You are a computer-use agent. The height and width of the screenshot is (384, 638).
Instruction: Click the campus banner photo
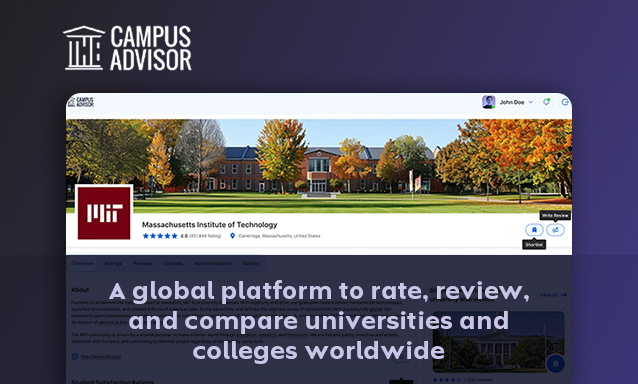click(319, 166)
